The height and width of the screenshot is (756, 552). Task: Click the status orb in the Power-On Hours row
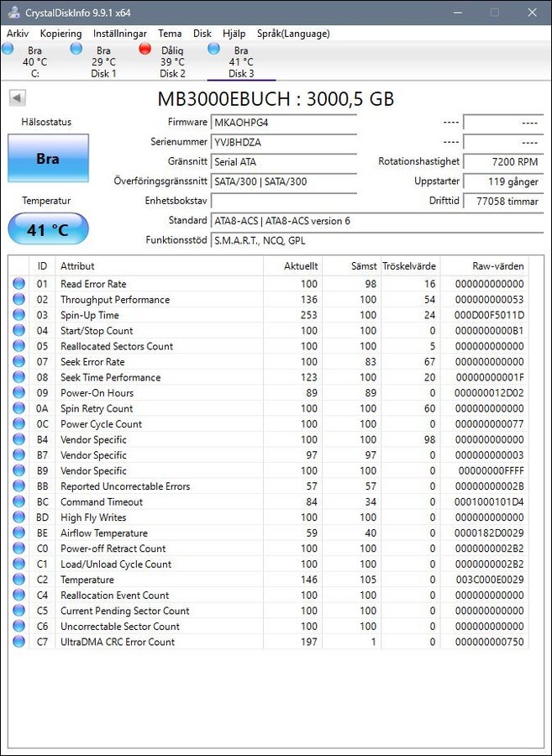tap(18, 393)
